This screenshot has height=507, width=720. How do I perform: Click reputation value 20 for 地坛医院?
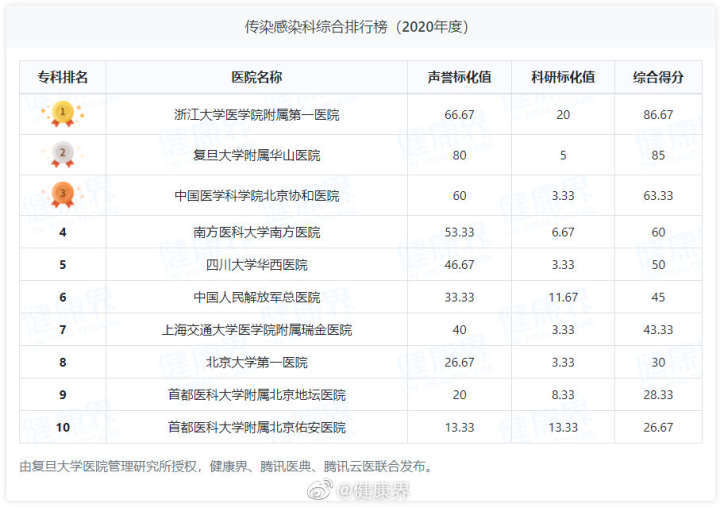pos(459,395)
